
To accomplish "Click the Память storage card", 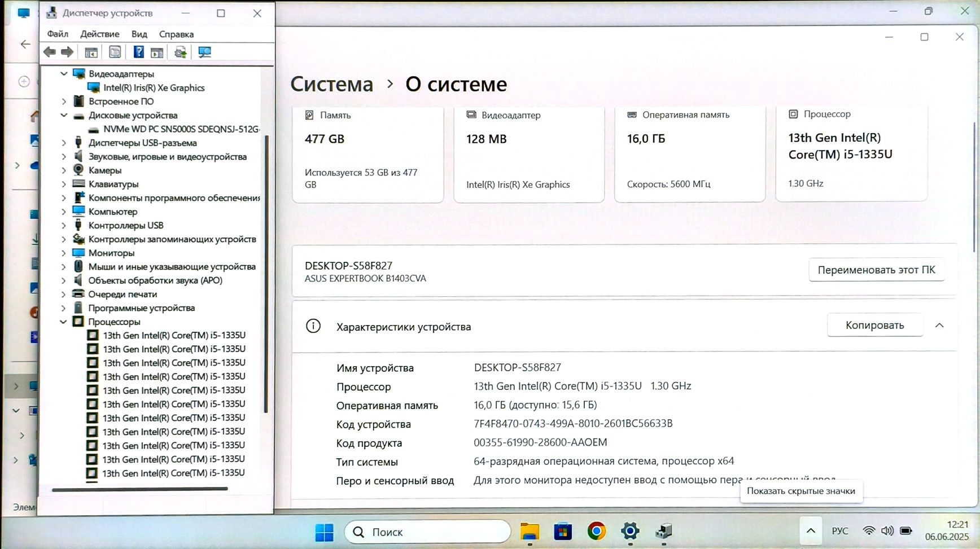I will pos(368,154).
